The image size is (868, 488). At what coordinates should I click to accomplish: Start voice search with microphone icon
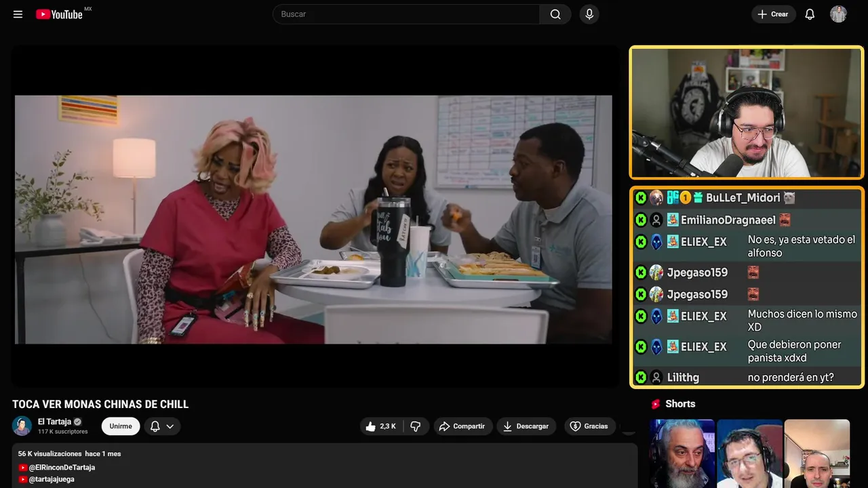[x=589, y=14]
